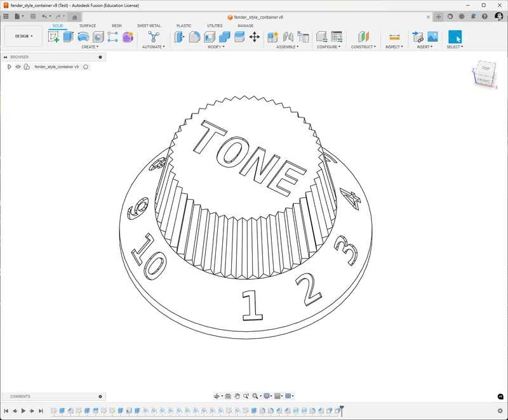The image size is (508, 420).
Task: Toggle visibility eye for fender_style_container v9
Action: [18, 67]
